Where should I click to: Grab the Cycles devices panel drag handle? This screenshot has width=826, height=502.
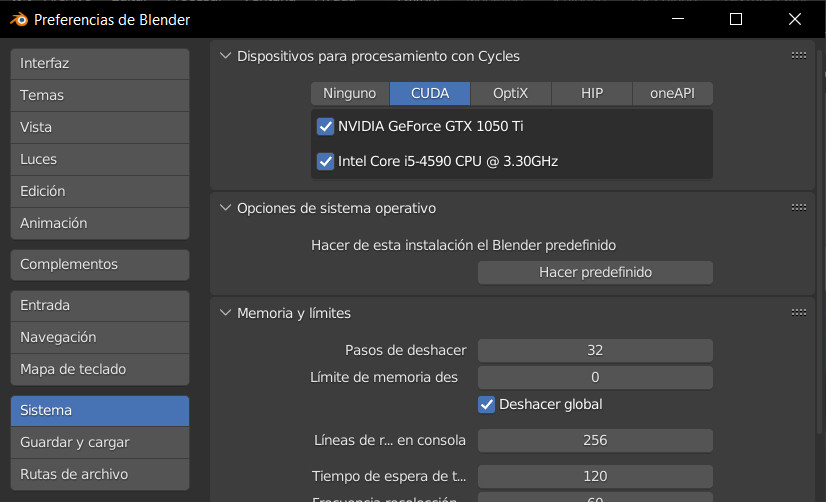click(799, 55)
